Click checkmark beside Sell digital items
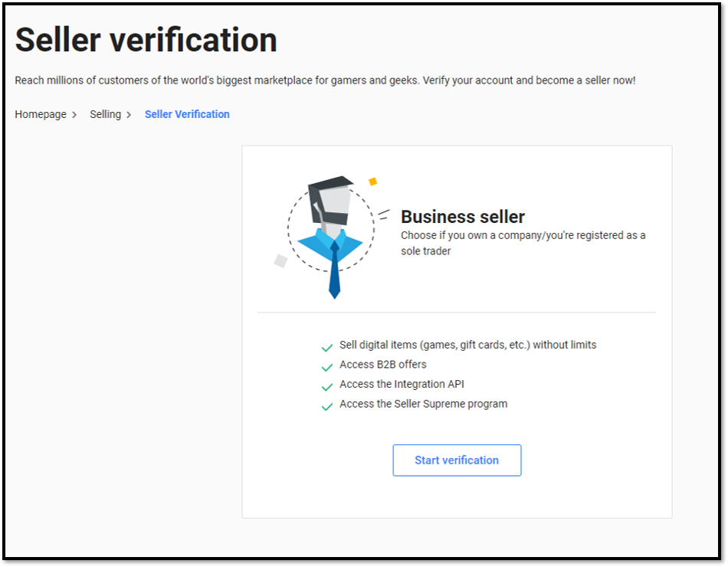Screen dimensions: 728x567 [327, 347]
